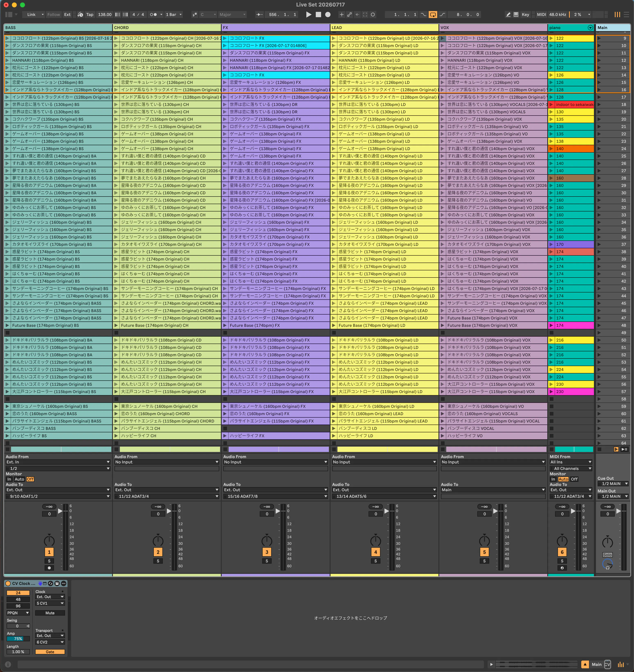Image resolution: width=634 pixels, height=672 pixels.
Task: Solo the CHORD track with its S button
Action: click(158, 561)
